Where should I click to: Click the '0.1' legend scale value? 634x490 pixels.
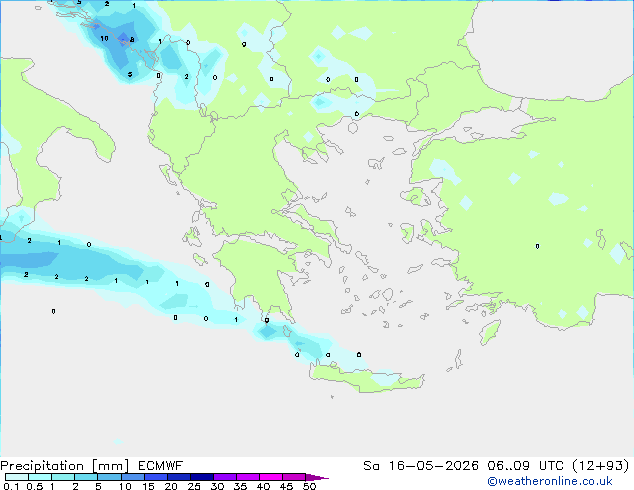(x=11, y=486)
